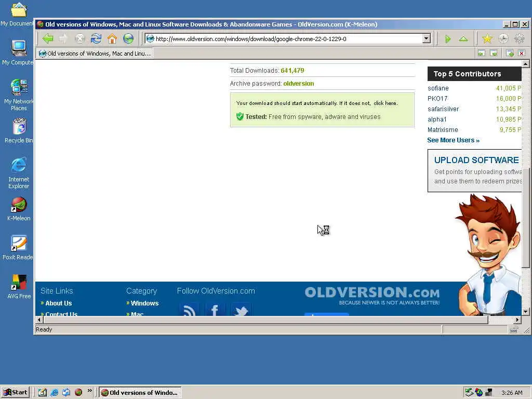Select the K-Meleon desktop shortcut
This screenshot has height=399, width=532.
click(x=19, y=209)
